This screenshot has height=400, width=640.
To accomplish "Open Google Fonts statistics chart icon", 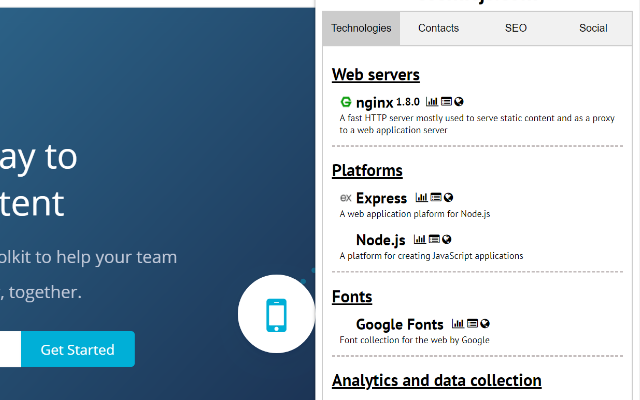I will click(458, 324).
